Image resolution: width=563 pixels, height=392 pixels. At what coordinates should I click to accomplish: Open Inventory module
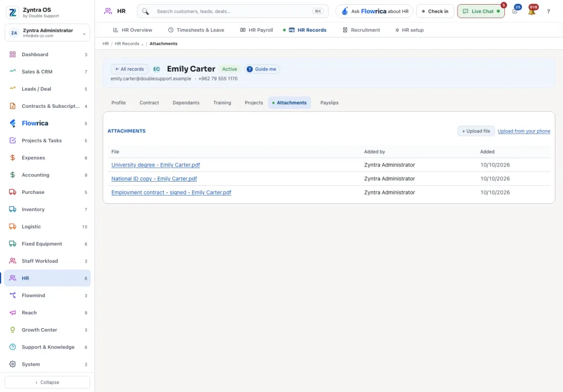point(48,209)
